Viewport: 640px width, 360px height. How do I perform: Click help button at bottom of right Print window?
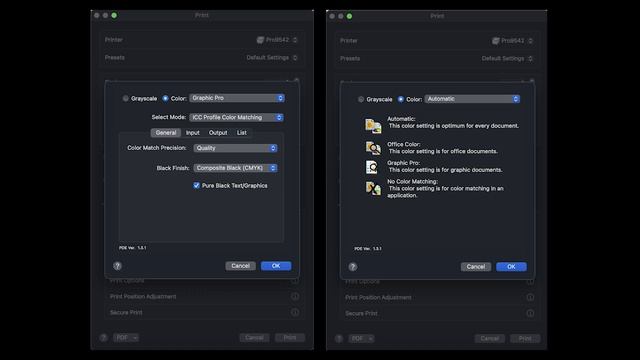(x=339, y=338)
